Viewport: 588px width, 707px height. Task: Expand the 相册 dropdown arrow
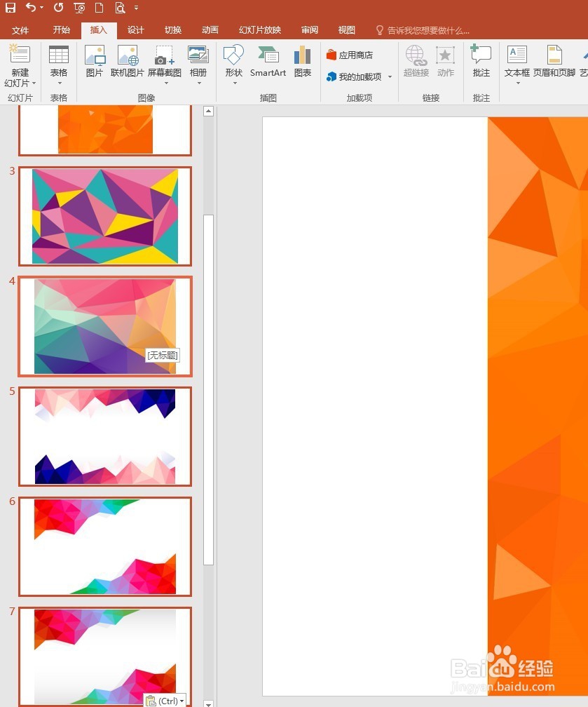click(199, 83)
